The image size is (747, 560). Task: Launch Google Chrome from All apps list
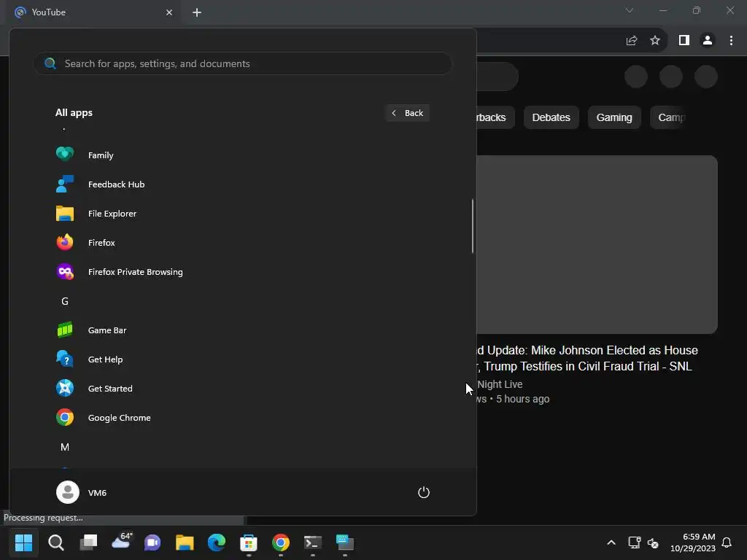[243, 418]
